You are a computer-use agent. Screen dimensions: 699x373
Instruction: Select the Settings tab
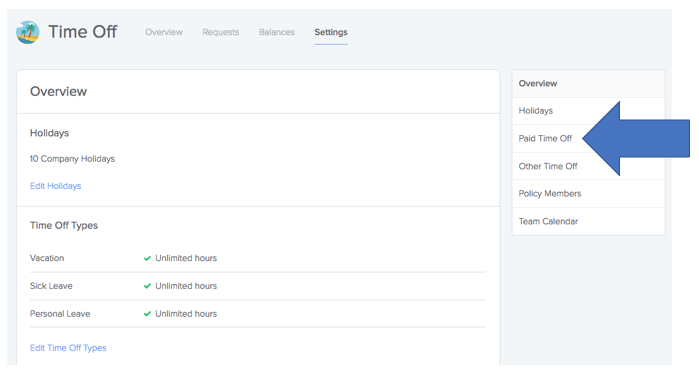[331, 32]
